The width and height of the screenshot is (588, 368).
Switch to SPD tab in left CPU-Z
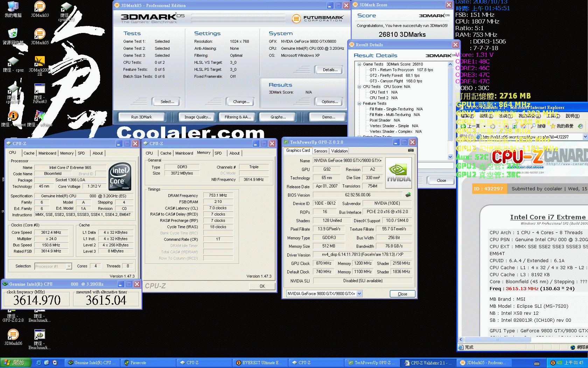pos(81,153)
